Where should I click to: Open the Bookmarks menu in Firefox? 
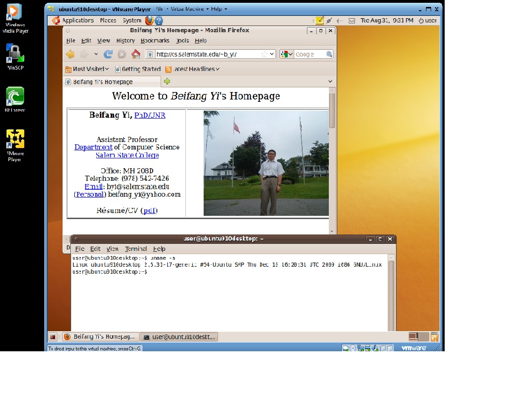155,41
